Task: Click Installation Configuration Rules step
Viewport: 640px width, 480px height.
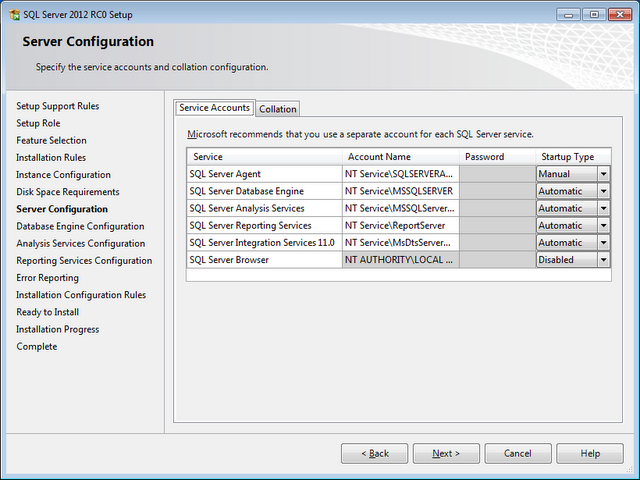Action: click(81, 295)
